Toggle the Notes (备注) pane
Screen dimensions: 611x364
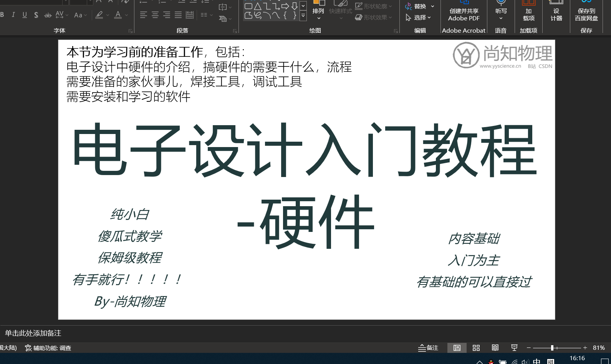pos(428,348)
